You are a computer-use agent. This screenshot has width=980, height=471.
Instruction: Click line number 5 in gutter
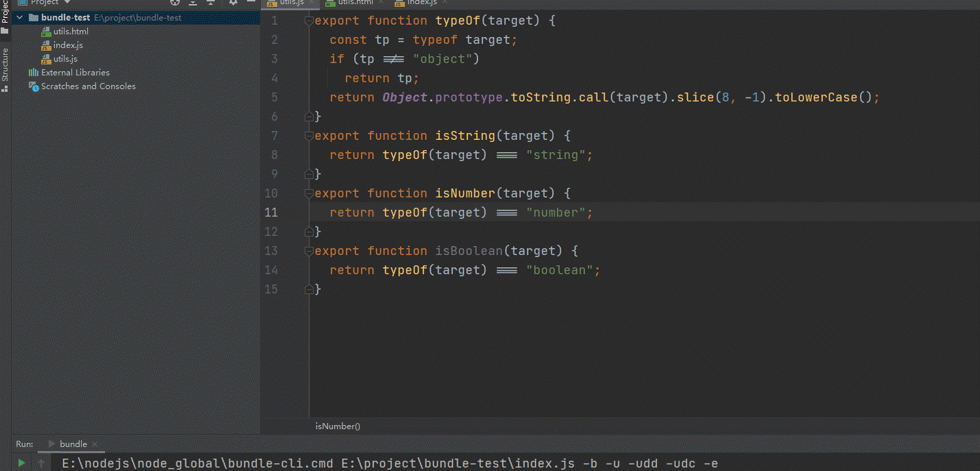click(275, 97)
